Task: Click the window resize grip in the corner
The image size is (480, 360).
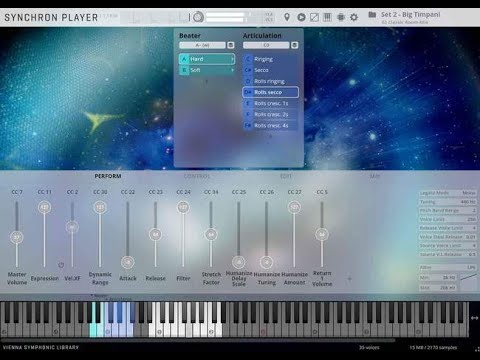Action: pyautogui.click(x=477, y=349)
